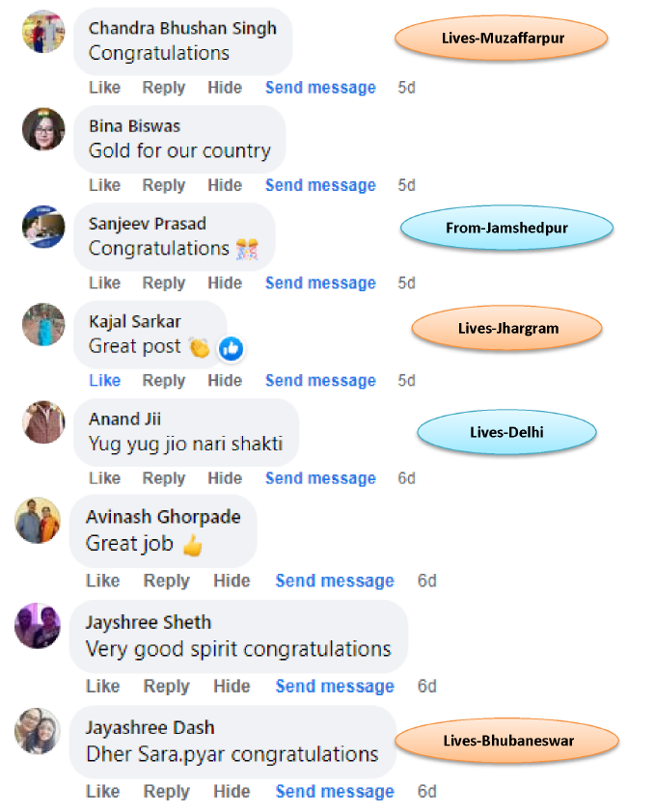Viewport: 655px width, 812px height.
Task: Like Avinash Ghorpade's Great job comment
Action: click(x=102, y=582)
